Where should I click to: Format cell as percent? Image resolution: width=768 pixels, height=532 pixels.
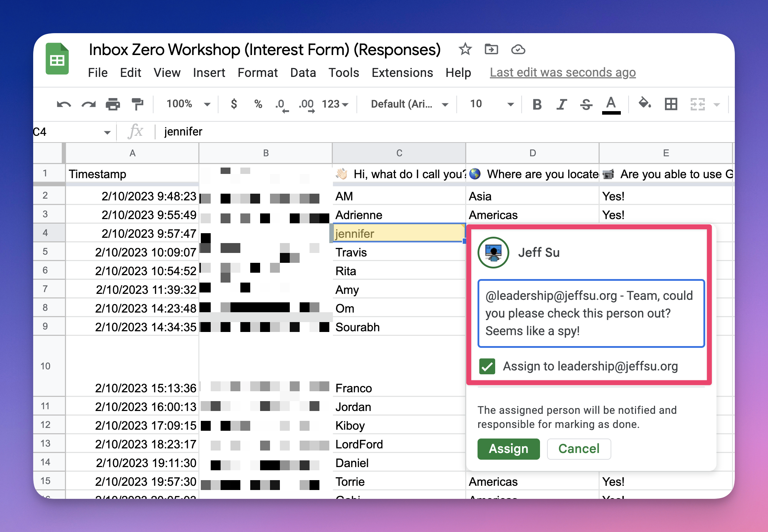pos(258,104)
